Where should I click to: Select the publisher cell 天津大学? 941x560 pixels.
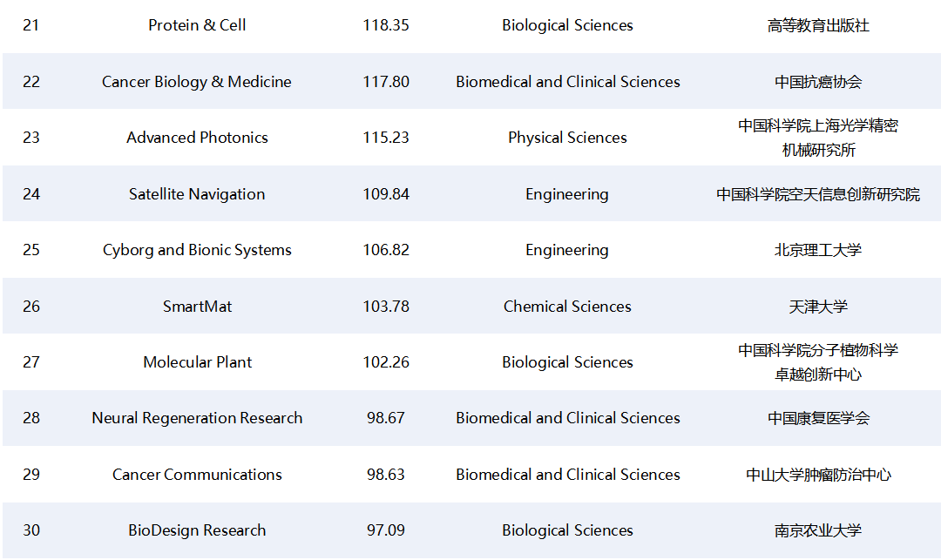click(818, 307)
